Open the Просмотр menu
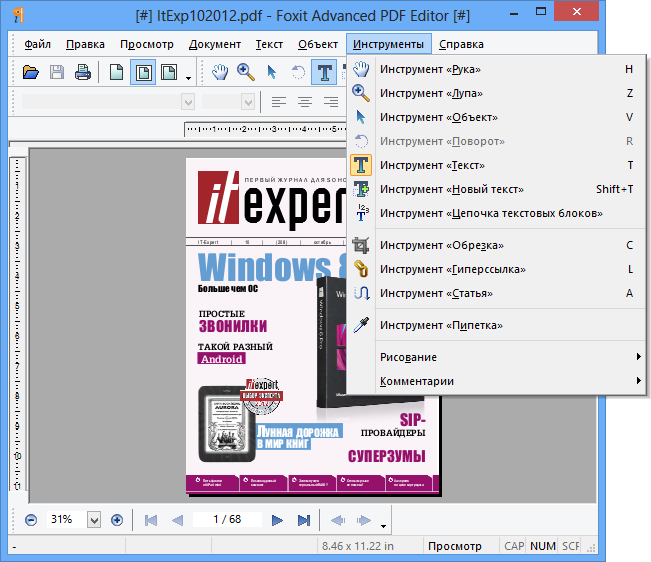This screenshot has width=651, height=562. click(x=147, y=44)
